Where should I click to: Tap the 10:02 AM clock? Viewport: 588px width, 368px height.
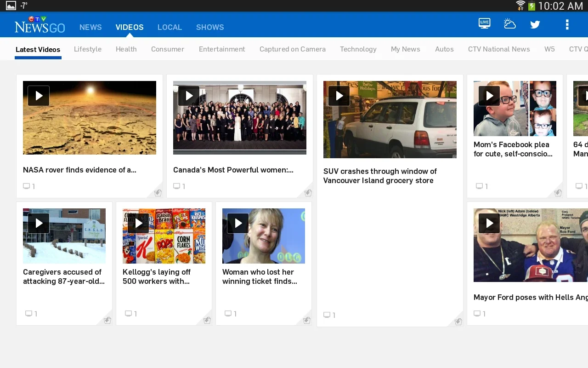point(560,6)
